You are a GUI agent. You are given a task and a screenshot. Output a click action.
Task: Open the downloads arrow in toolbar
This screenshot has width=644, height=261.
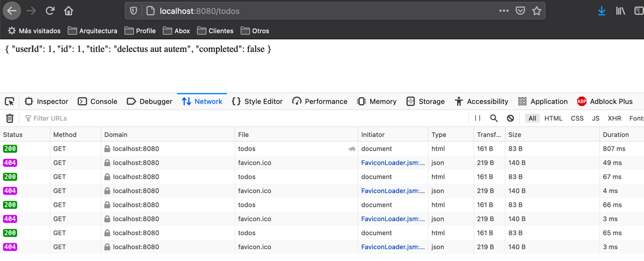point(602,11)
